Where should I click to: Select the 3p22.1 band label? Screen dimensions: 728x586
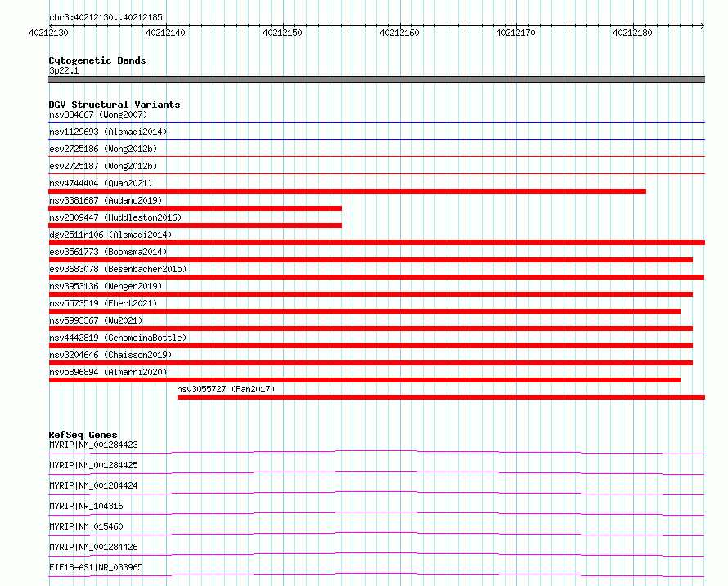(x=64, y=70)
